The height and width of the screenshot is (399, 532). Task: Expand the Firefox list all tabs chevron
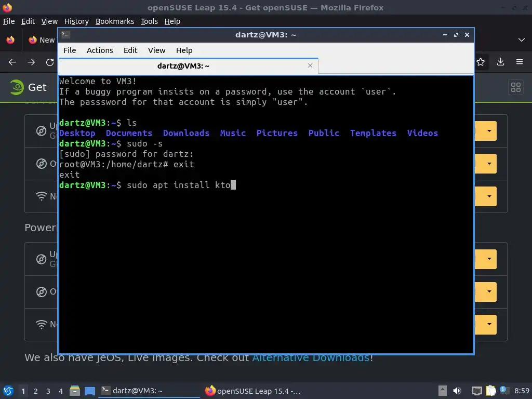pos(522,40)
